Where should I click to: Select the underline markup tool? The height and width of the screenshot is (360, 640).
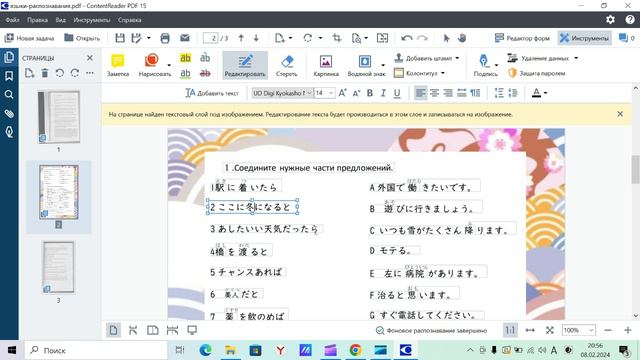[185, 73]
